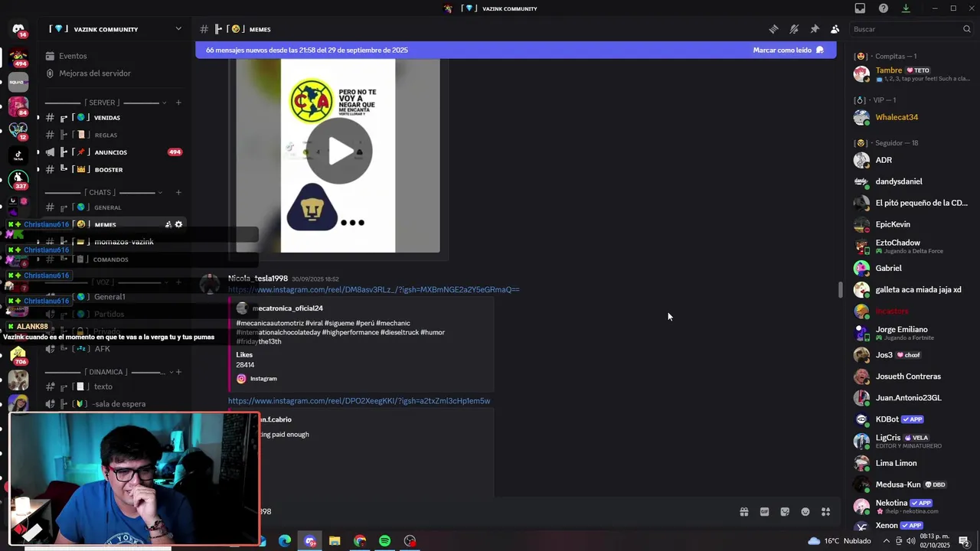The height and width of the screenshot is (551, 980).
Task: Open the gift icon in message bar
Action: pos(743,512)
